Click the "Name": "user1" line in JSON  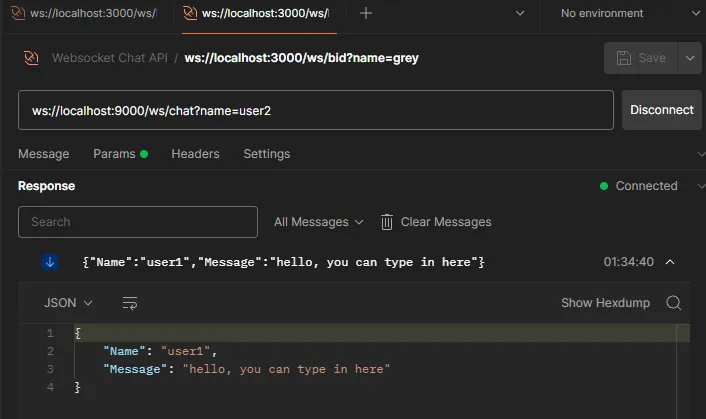(x=160, y=351)
